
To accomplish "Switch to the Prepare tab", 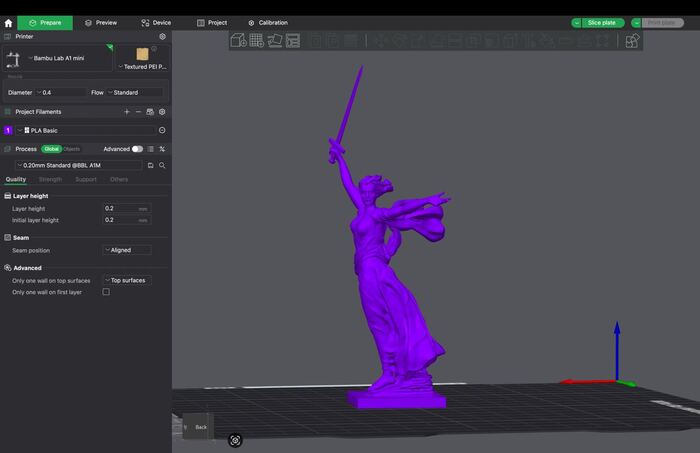I will (45, 23).
